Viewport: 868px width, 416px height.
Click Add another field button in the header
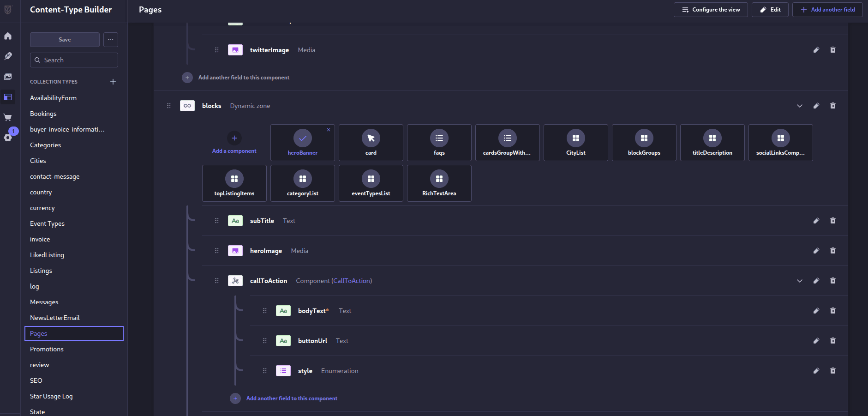click(x=827, y=10)
